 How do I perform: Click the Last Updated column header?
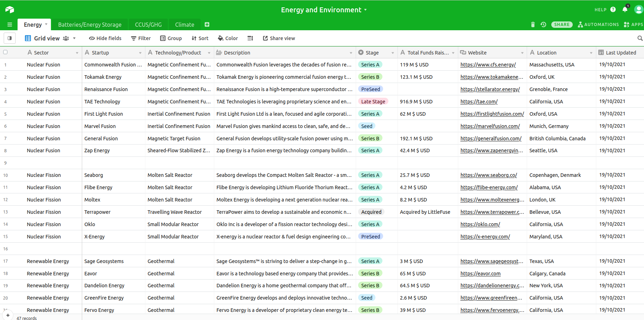(620, 53)
